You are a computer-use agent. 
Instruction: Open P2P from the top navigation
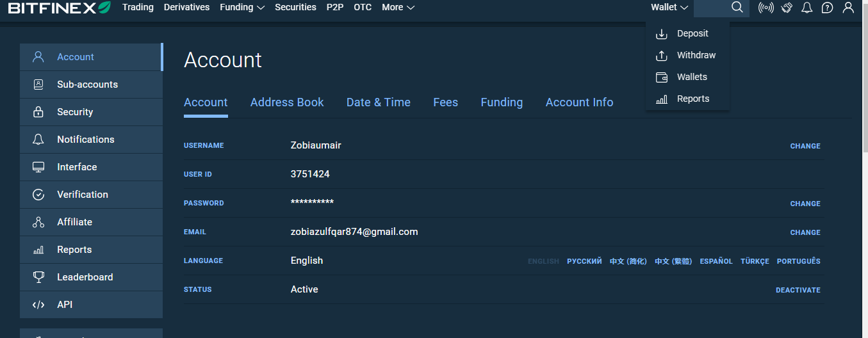335,8
